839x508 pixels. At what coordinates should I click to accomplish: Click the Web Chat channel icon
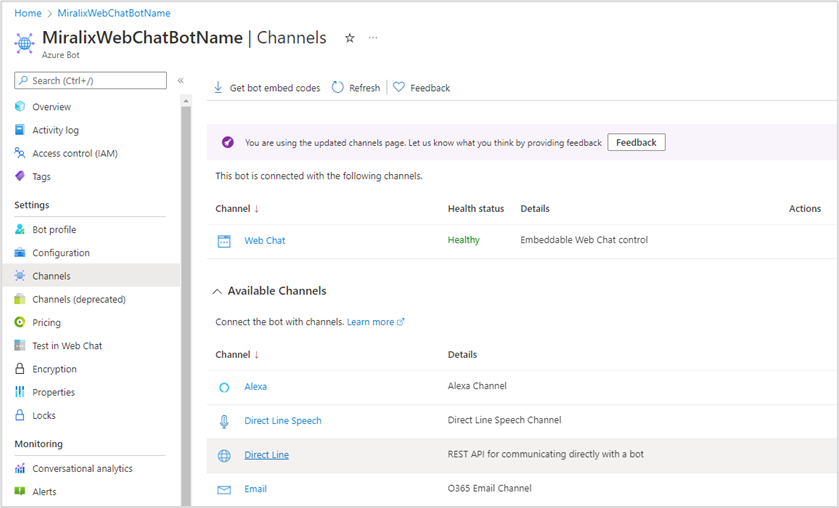pyautogui.click(x=224, y=241)
